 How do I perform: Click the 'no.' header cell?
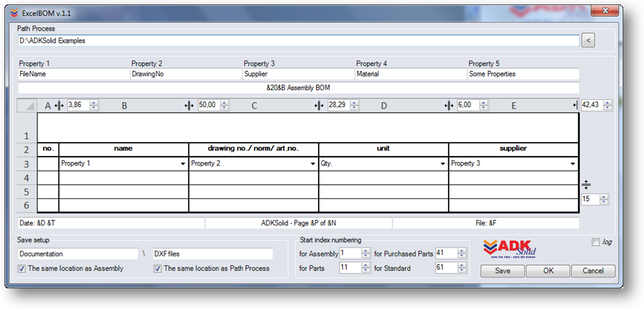(x=48, y=149)
